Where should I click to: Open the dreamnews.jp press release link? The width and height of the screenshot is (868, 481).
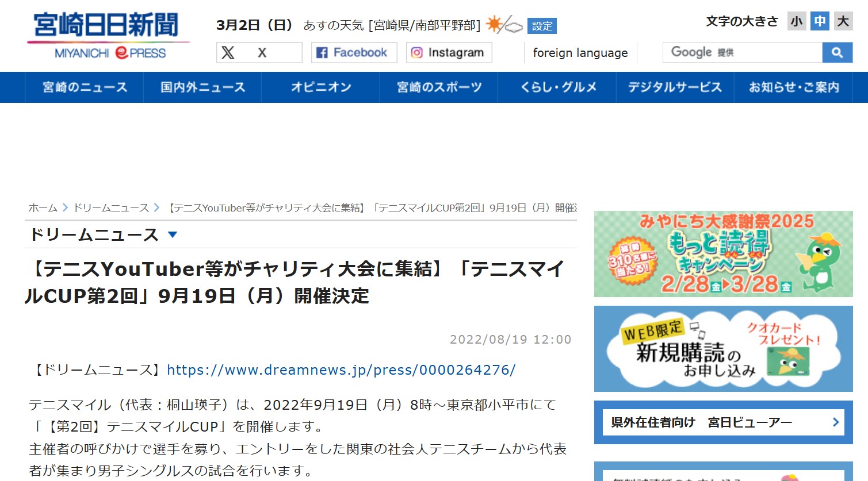coord(341,370)
